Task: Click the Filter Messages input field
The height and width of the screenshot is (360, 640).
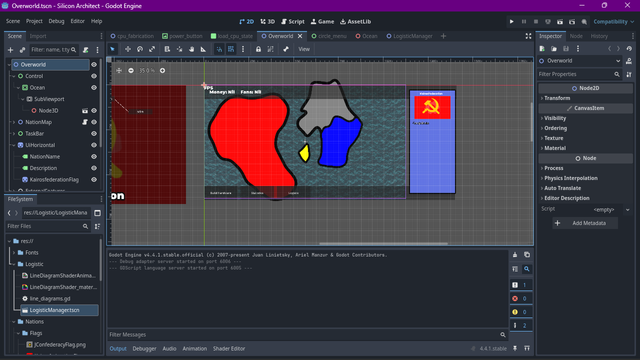Action: (x=303, y=335)
